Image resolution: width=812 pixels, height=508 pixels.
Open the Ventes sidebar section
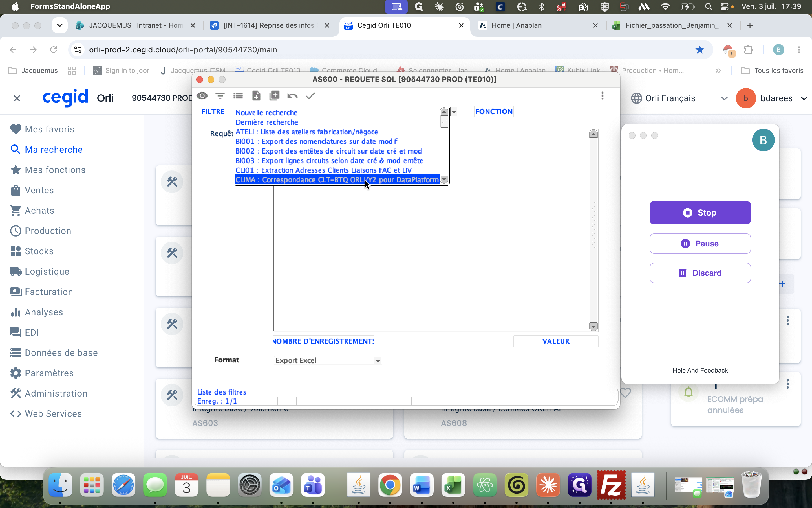[39, 190]
